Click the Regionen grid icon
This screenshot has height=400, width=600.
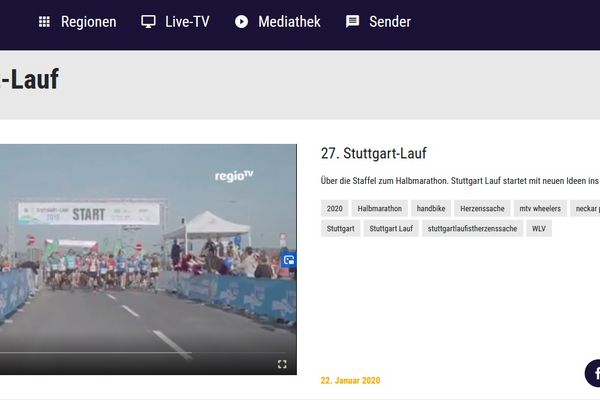(x=44, y=21)
